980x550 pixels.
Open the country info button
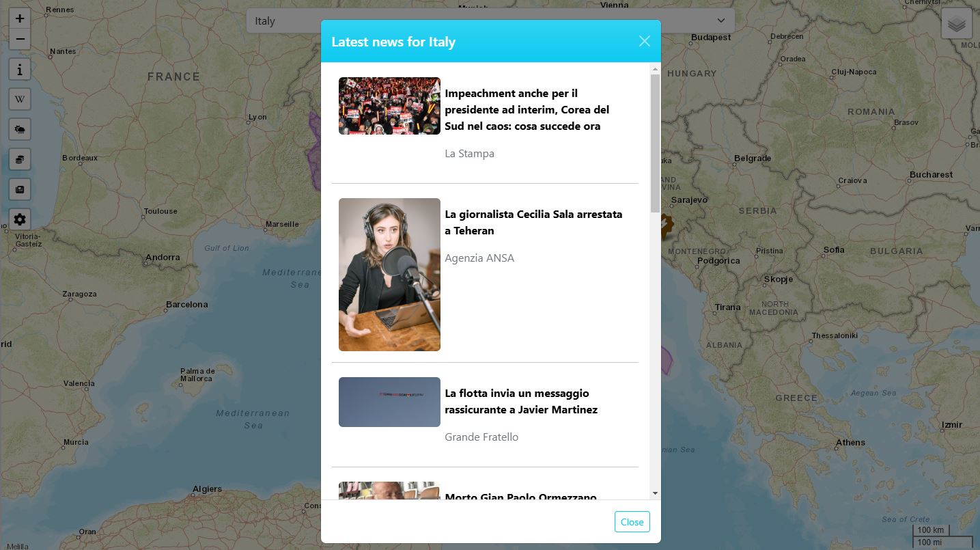click(x=20, y=70)
